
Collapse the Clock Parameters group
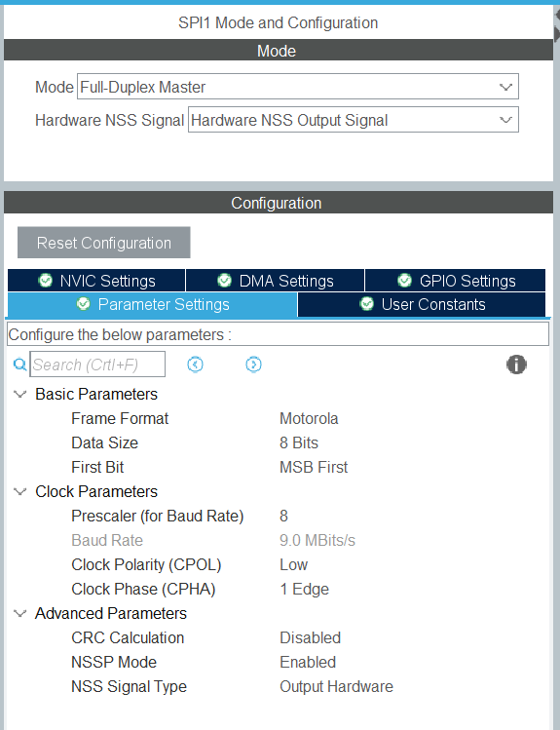(x=20, y=491)
